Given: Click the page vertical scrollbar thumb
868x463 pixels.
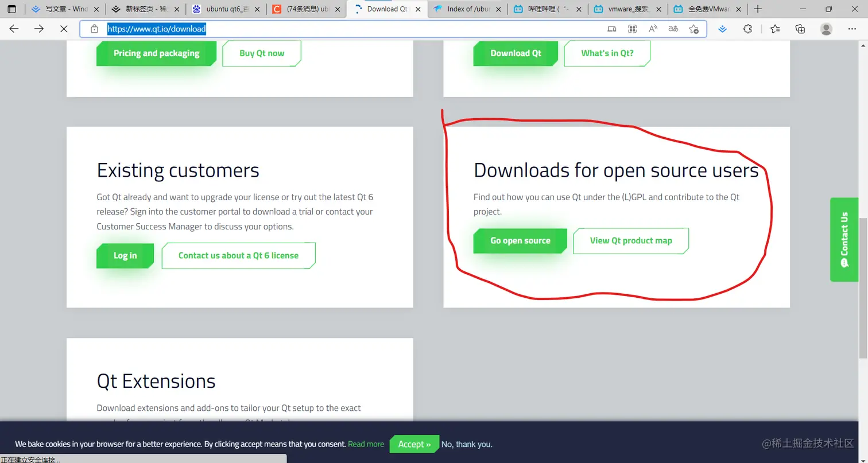Looking at the screenshot, I should click(863, 288).
